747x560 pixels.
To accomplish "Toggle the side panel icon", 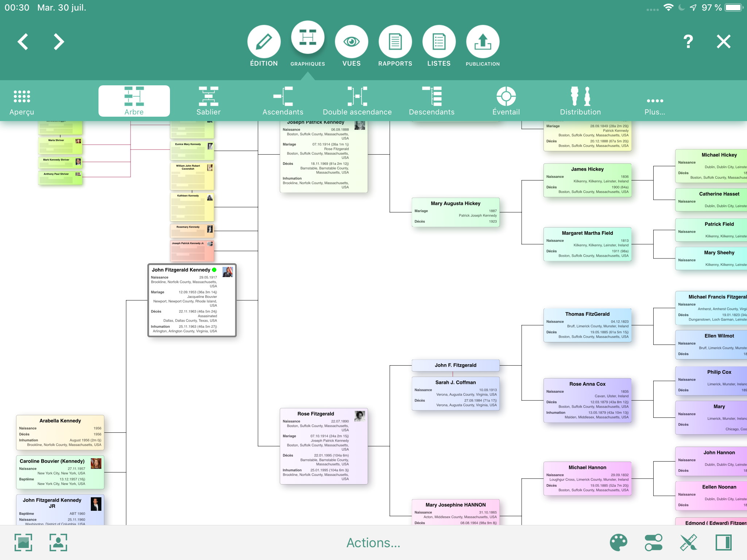I will click(x=723, y=542).
